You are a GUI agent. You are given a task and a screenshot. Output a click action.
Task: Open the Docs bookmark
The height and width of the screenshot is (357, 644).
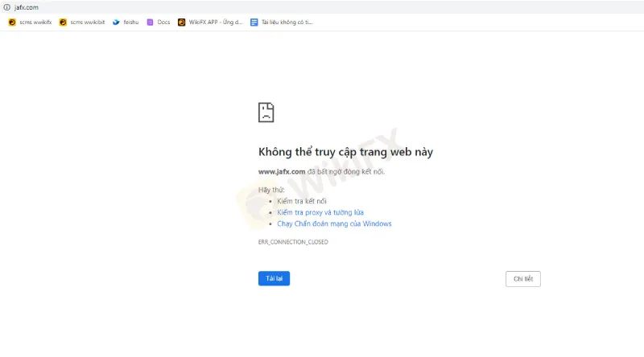159,23
